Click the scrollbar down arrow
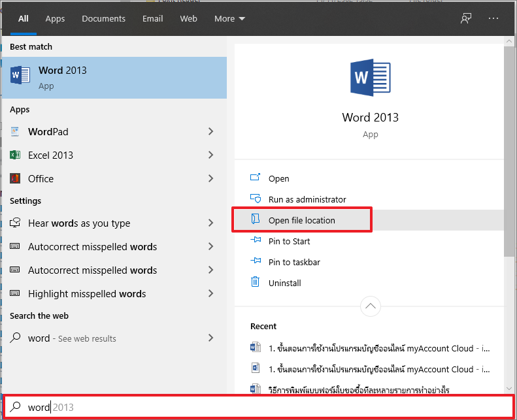Viewport: 517px width, 420px height. click(x=509, y=389)
